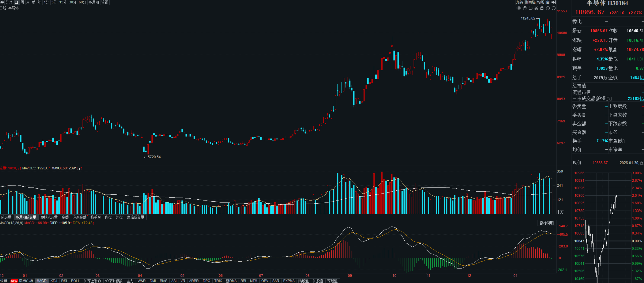Zoom in with the plus circle icon
644x283 pixels.
(548, 8)
